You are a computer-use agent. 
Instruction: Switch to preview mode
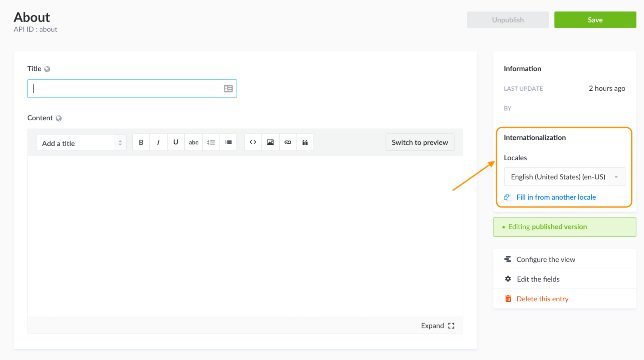pos(419,142)
